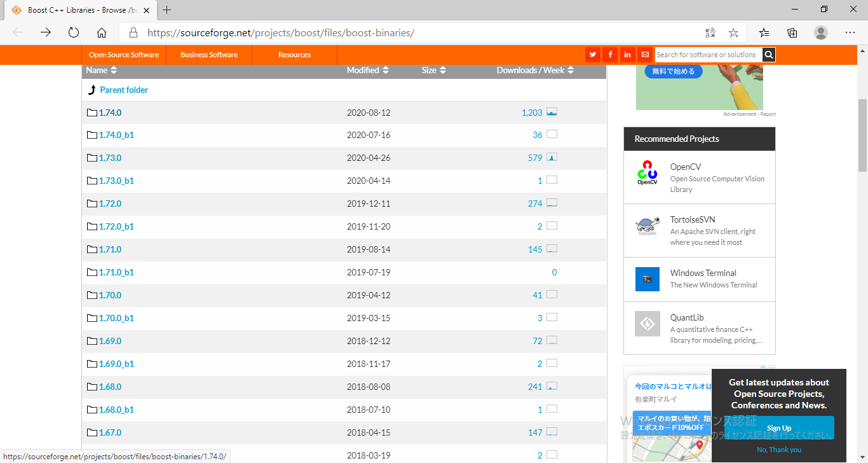Open the Business Software menu

tap(209, 55)
